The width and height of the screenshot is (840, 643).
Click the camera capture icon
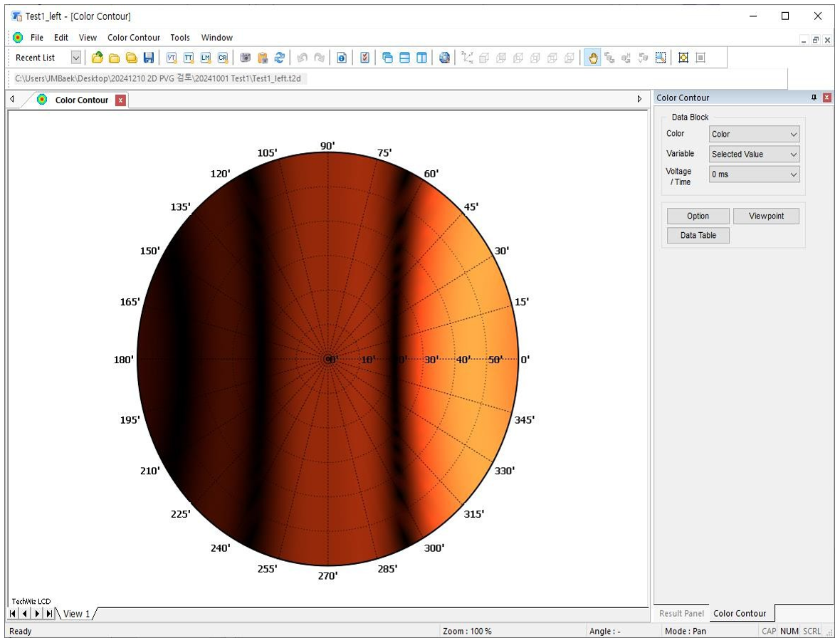(246, 58)
